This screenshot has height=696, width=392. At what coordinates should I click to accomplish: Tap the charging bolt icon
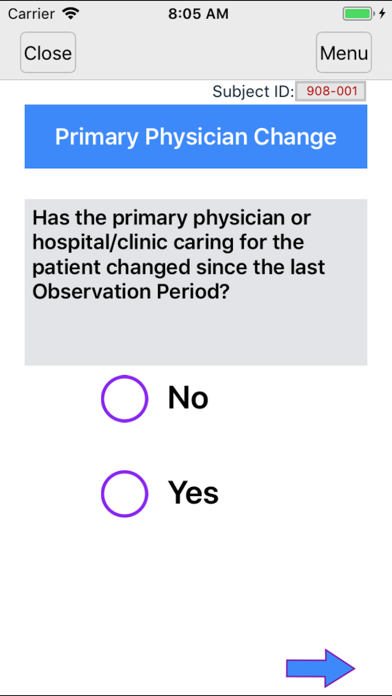pos(382,14)
